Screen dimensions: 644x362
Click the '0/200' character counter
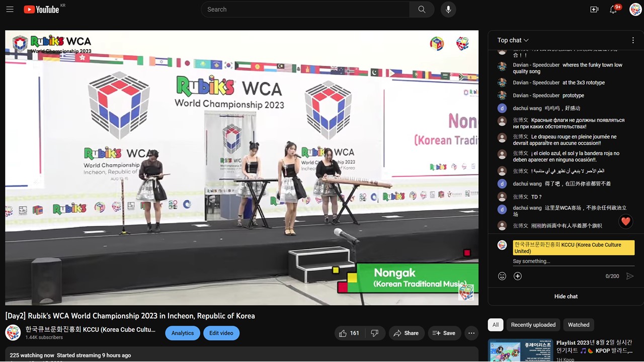coord(612,276)
